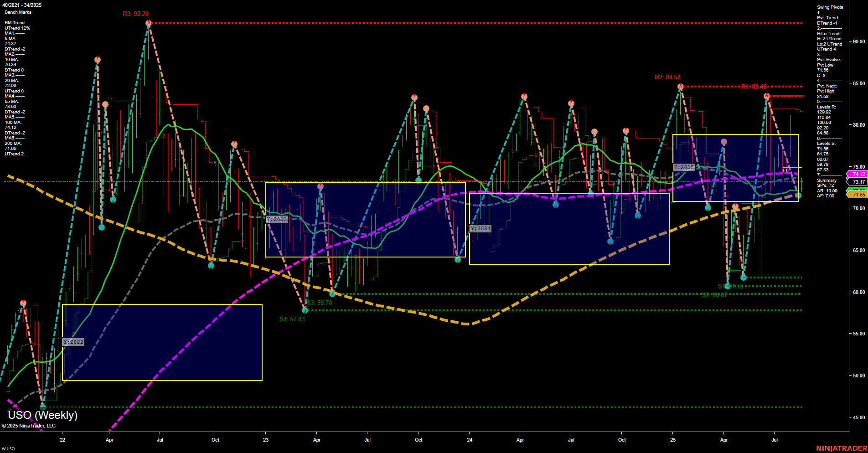Click the yellow F0 label near the price axis
This screenshot has height=453, width=868.
(x=785, y=170)
